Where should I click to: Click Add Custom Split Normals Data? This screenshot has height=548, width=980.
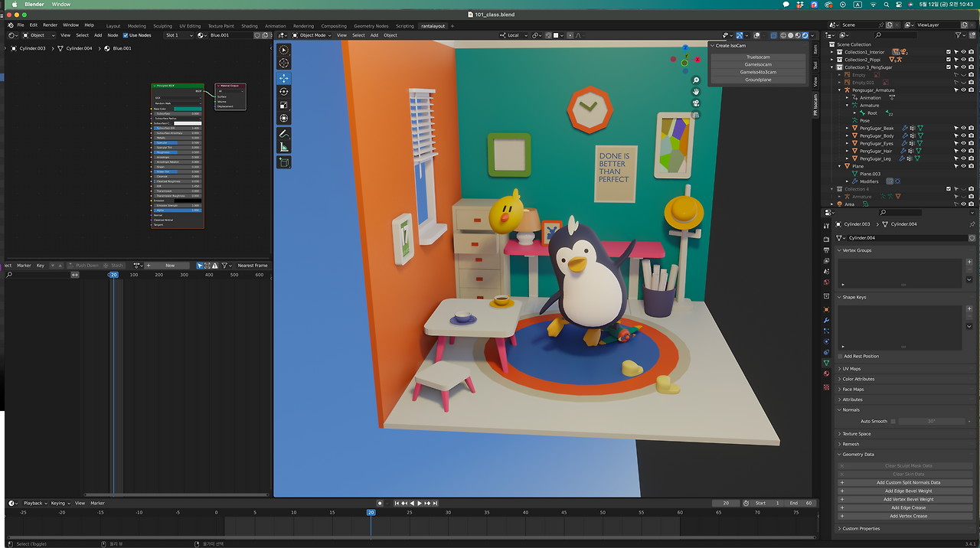click(x=906, y=482)
